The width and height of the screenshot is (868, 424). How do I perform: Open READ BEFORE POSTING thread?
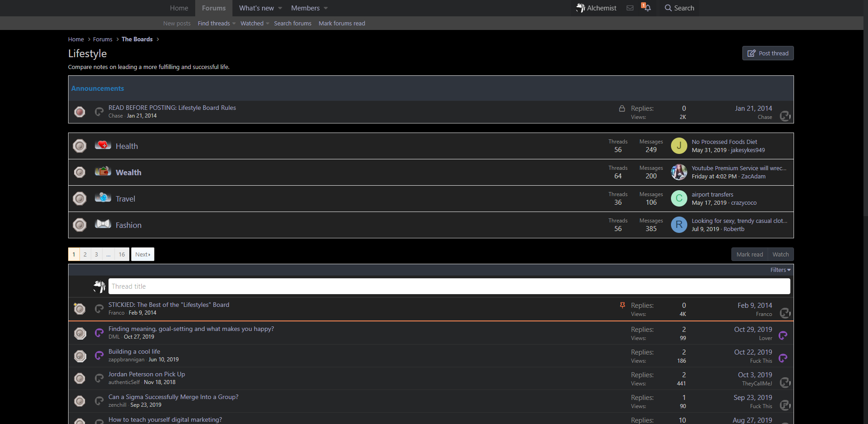click(x=172, y=108)
